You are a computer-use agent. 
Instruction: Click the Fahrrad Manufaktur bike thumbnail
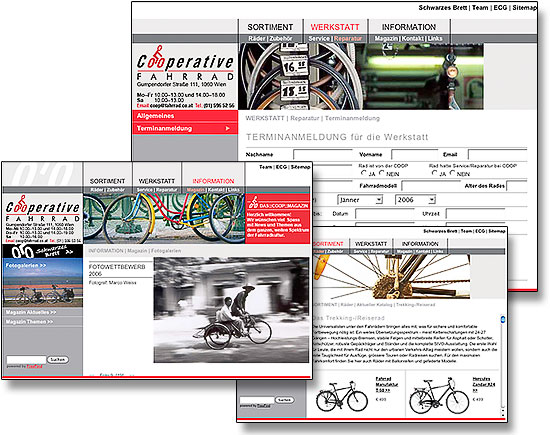coord(342,396)
